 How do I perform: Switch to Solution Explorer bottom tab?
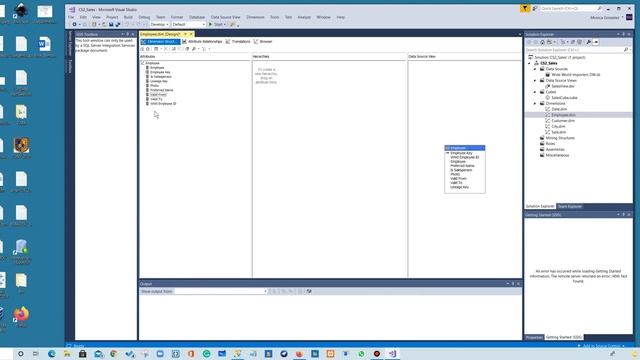(x=540, y=207)
